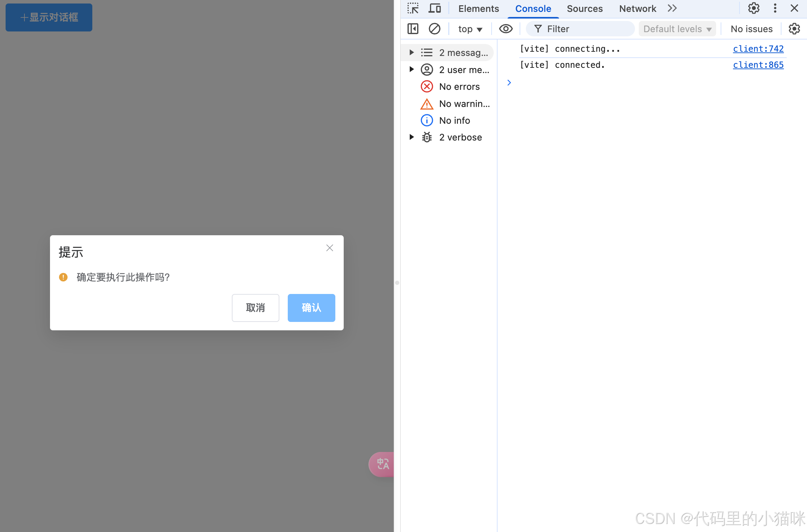The height and width of the screenshot is (532, 807).
Task: Clear the console with the block icon
Action: (x=434, y=29)
